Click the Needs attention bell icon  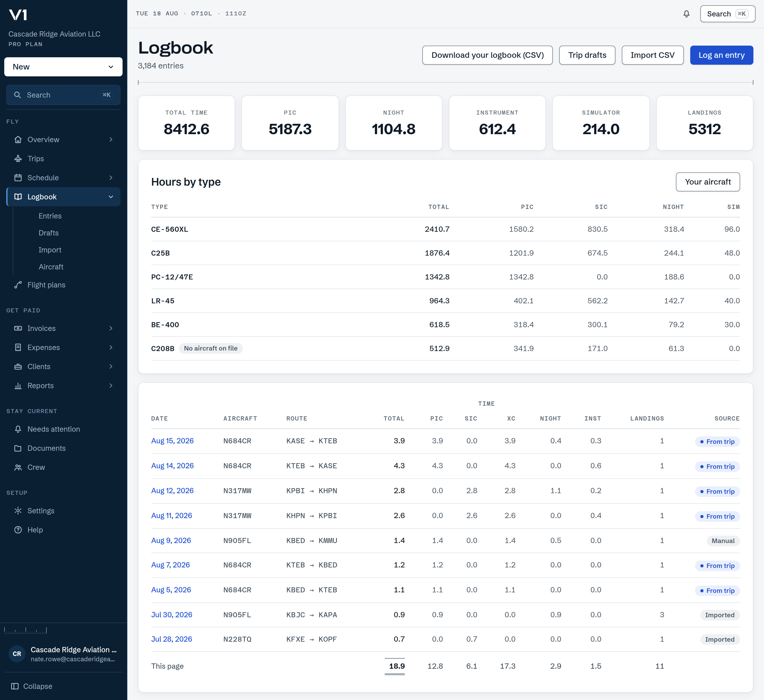pyautogui.click(x=18, y=429)
